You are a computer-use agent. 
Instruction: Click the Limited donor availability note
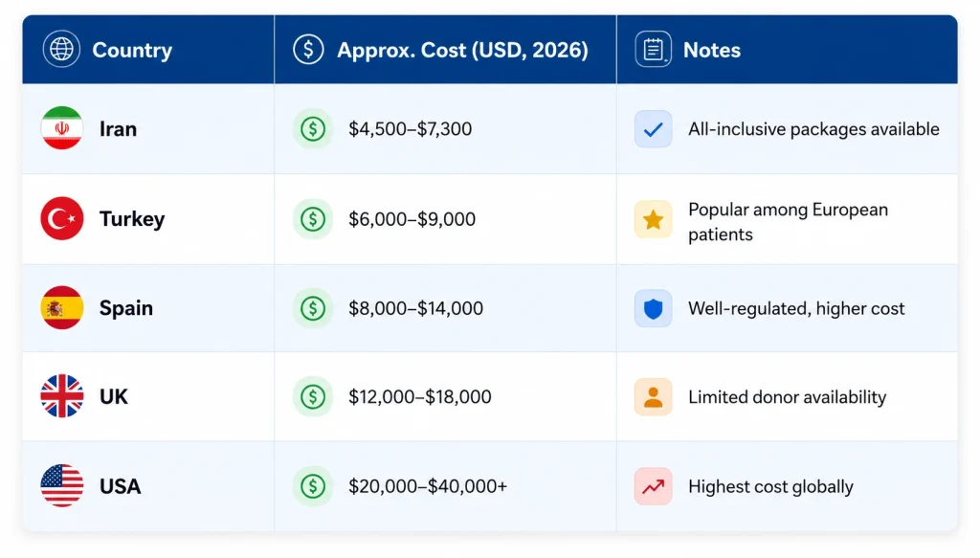787,397
